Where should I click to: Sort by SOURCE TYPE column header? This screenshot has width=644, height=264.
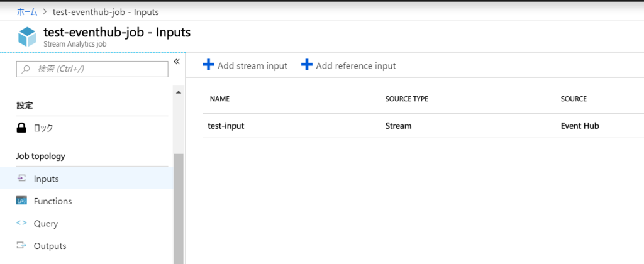pos(407,99)
